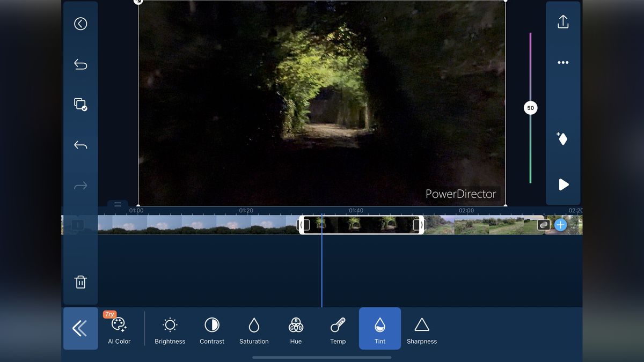The height and width of the screenshot is (362, 644).
Task: Collapse the adjustment panel with double chevron
Action: pyautogui.click(x=80, y=328)
